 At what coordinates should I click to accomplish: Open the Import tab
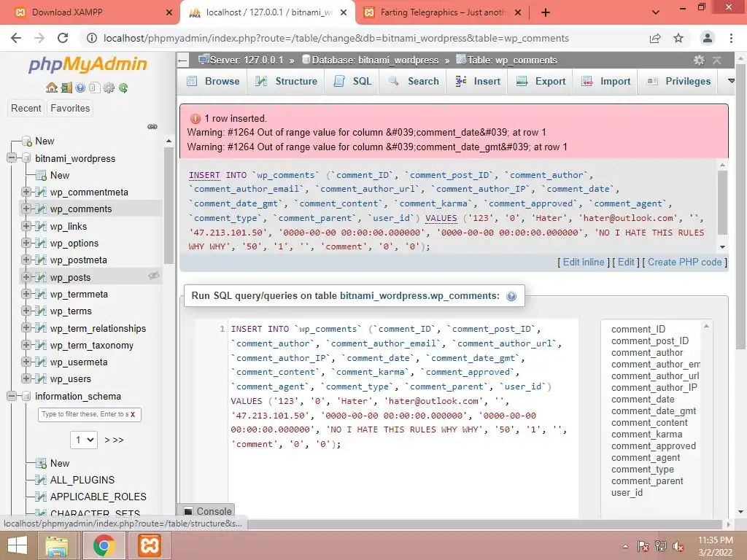pyautogui.click(x=606, y=82)
